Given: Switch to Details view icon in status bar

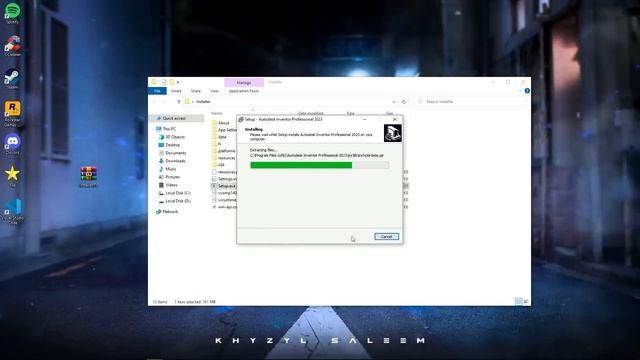Looking at the screenshot, I should 518,302.
